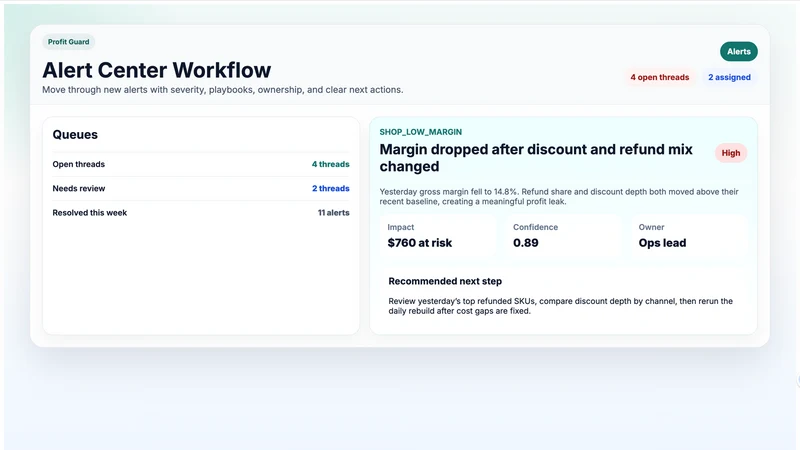Image resolution: width=800 pixels, height=450 pixels.
Task: Click the Alerts pill button
Action: 738,52
